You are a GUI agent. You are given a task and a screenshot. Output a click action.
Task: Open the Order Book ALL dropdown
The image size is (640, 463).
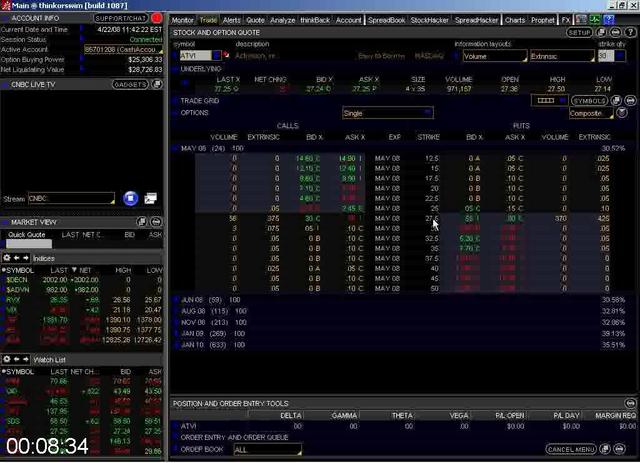[x=268, y=450]
